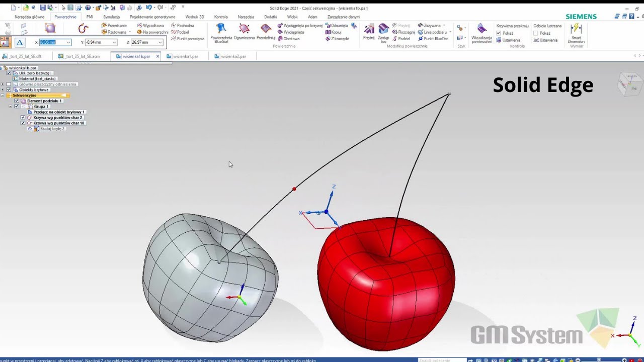Screen dimensions: 644x362
Task: Expand Główne płaszczyzny odniesienia node
Action: coord(3,84)
